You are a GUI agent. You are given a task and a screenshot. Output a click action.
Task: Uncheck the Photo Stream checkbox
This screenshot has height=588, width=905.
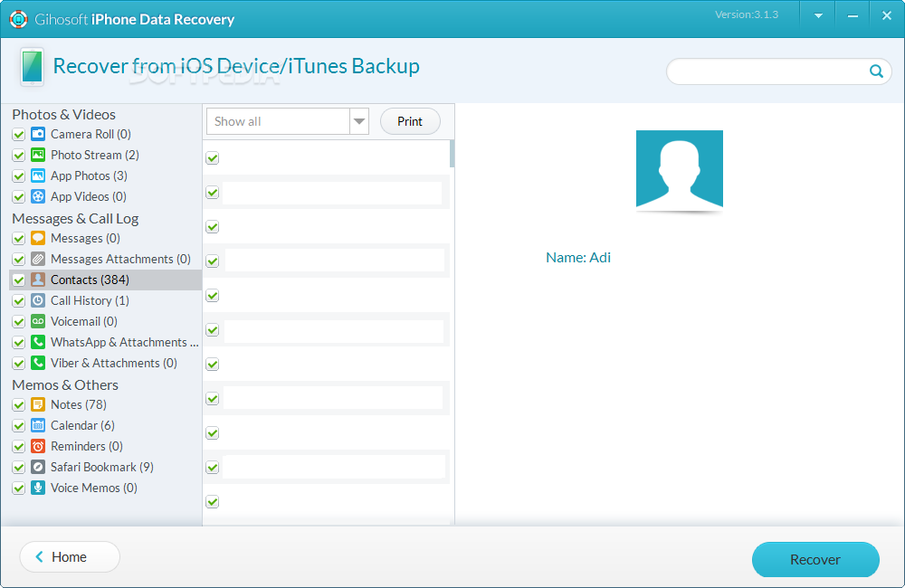(18, 156)
